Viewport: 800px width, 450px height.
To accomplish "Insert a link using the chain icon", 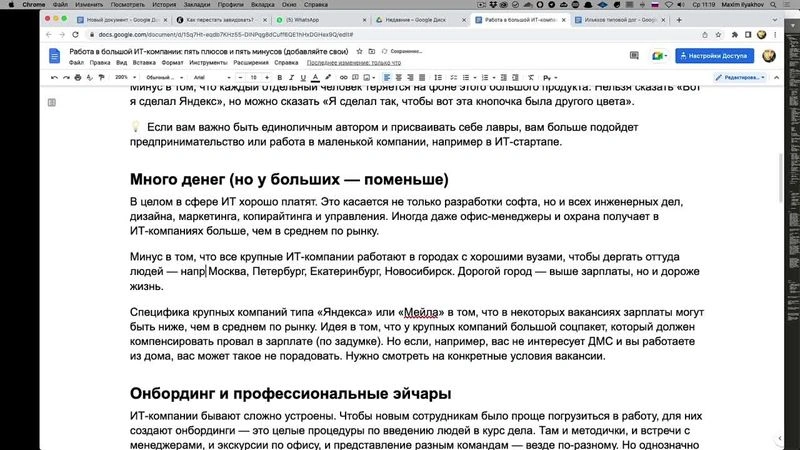I will coord(343,78).
